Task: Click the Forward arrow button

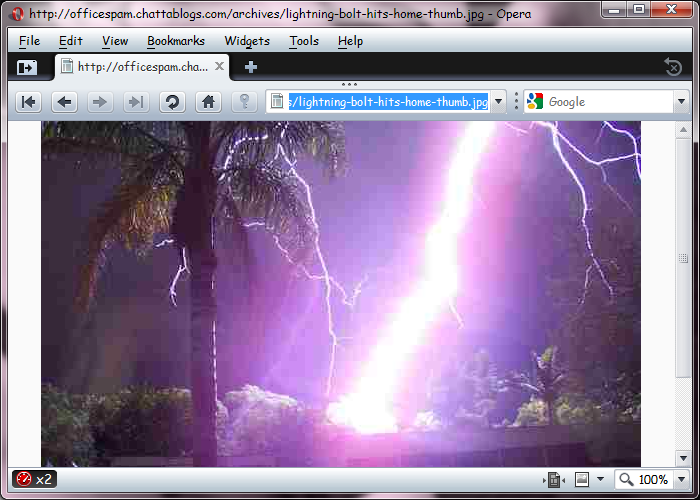Action: 100,102
